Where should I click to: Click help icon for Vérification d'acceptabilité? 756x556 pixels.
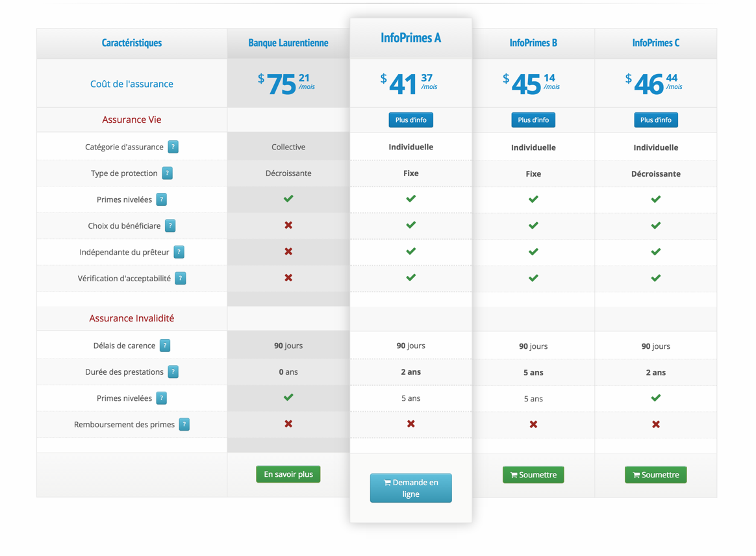coord(181,279)
